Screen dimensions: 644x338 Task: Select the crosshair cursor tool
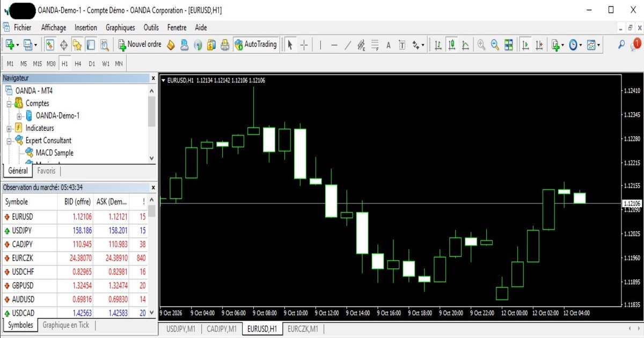point(304,45)
